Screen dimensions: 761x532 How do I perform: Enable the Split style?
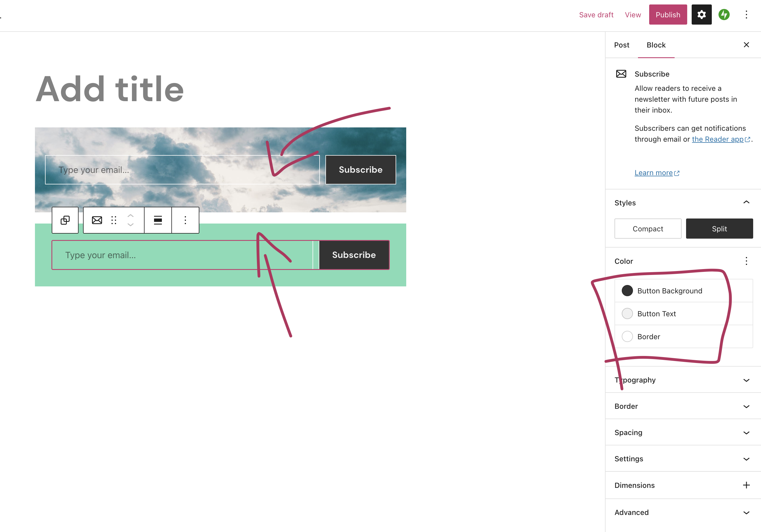coord(719,229)
